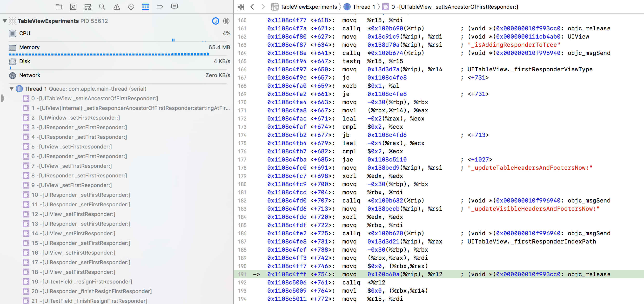
Task: Open the Report navigator speech bubble
Action: point(174,7)
